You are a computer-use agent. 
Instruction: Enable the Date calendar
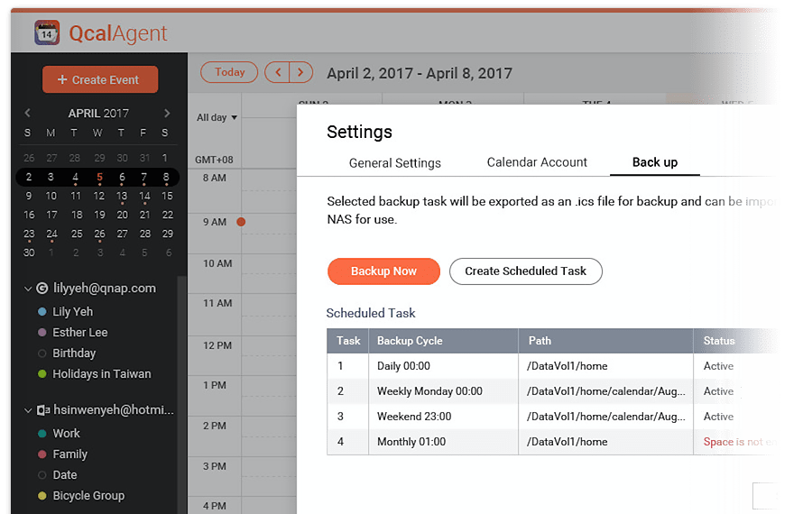[x=42, y=474]
